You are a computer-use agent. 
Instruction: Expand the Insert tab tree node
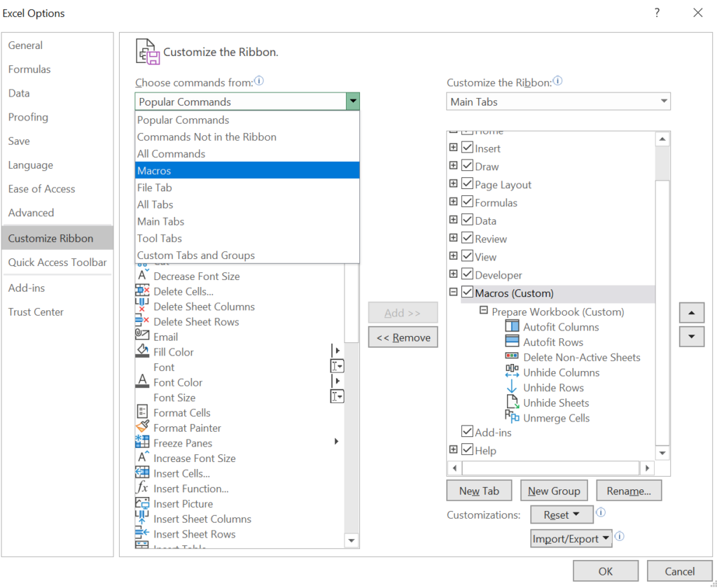453,147
